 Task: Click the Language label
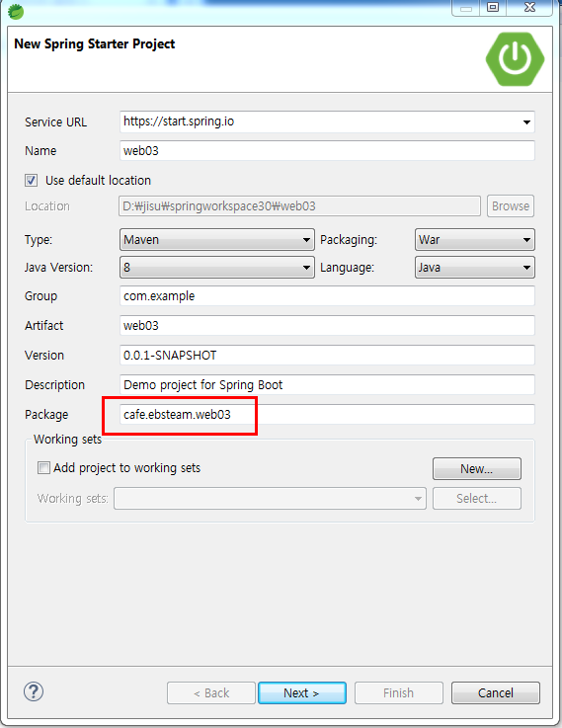click(x=347, y=268)
